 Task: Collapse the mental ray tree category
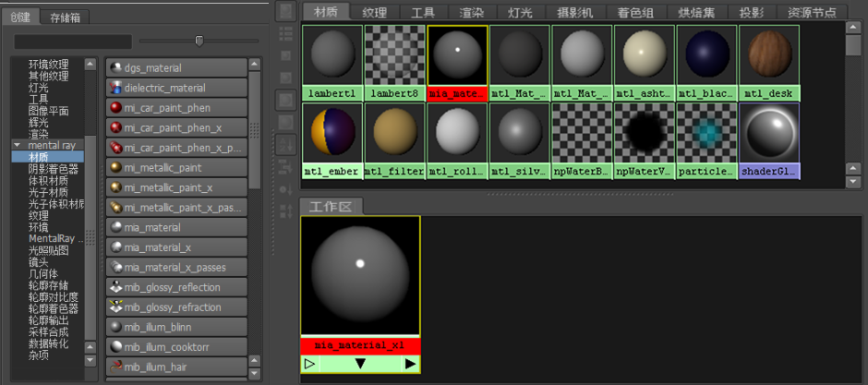(17, 145)
